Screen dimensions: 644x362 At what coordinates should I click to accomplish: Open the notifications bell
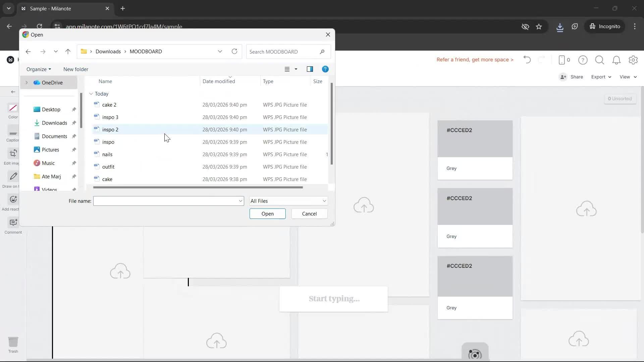coord(616,60)
